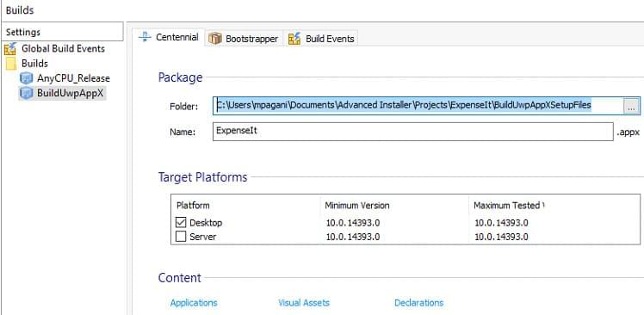Screen dimensions: 644x315
Task: Browse for package folder with ellipsis button
Action: click(x=631, y=107)
